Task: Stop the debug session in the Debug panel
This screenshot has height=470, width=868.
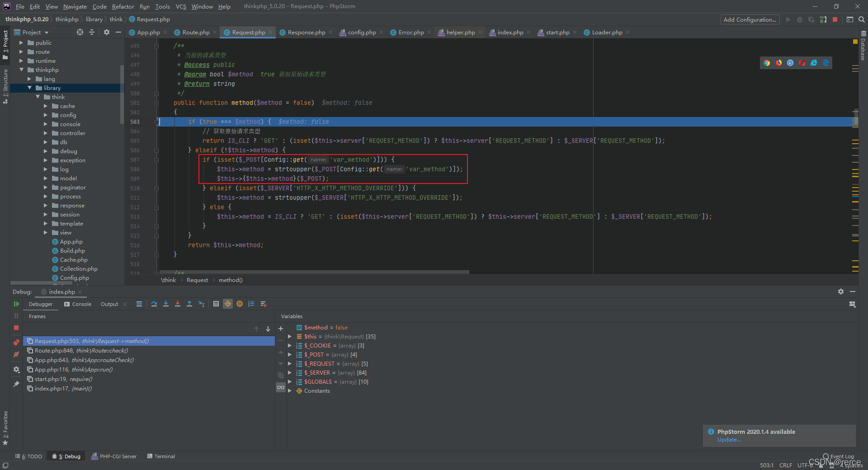Action: tap(16, 328)
